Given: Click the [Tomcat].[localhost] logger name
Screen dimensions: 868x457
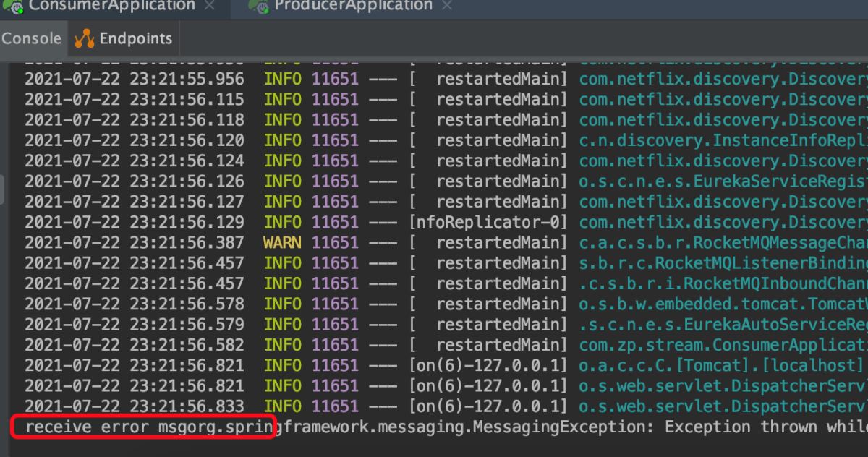Looking at the screenshot, I should (x=723, y=366).
